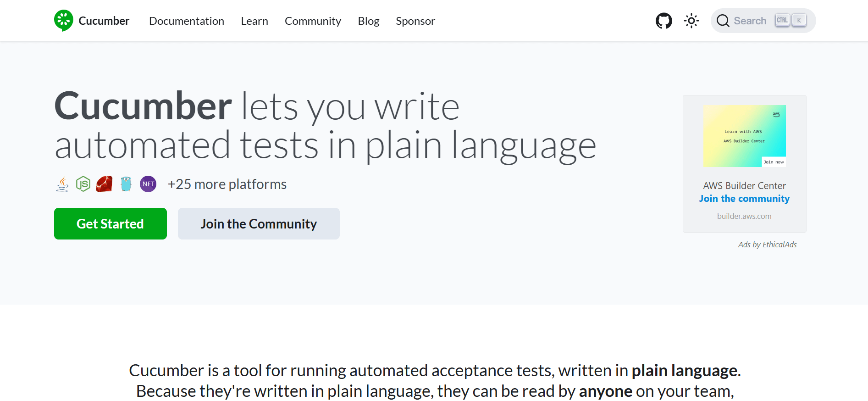Viewport: 868px width, 401px height.
Task: Click the Go gopher platform icon
Action: coord(126,184)
